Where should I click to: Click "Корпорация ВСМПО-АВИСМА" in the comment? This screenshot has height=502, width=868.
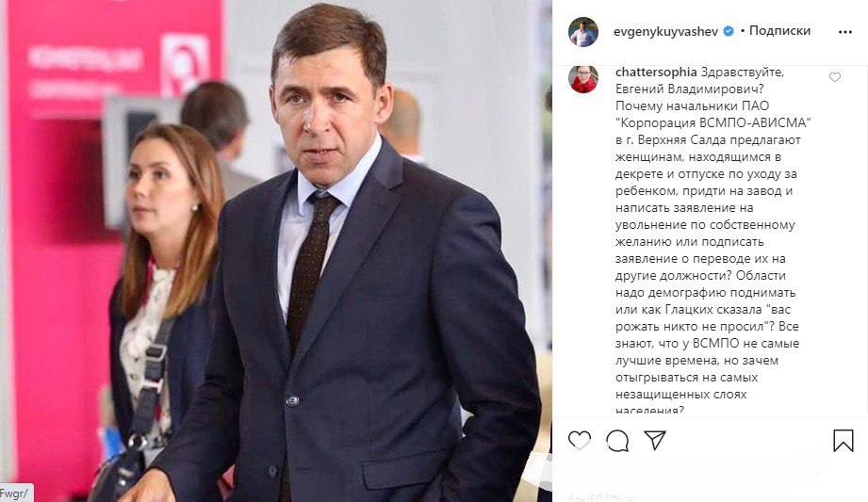(x=706, y=122)
